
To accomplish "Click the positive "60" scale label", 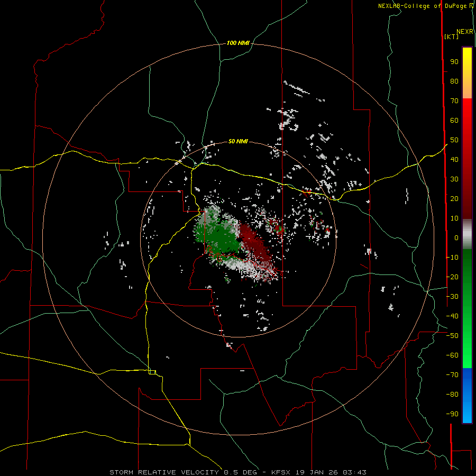I will [x=454, y=120].
